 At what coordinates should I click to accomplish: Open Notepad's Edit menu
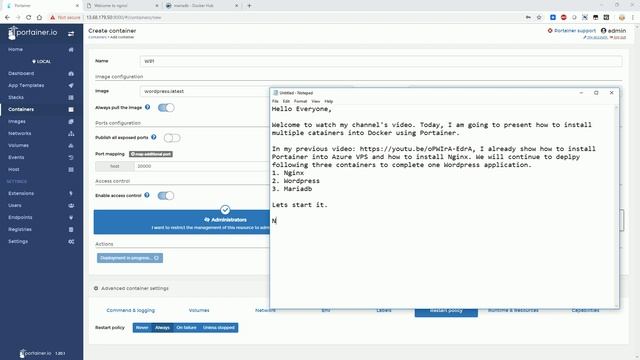pos(286,101)
